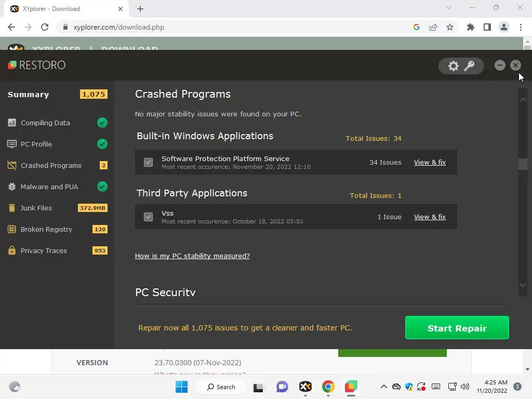This screenshot has height=399, width=532.
Task: Open Chrome tab search chevron
Action: pos(448,7)
